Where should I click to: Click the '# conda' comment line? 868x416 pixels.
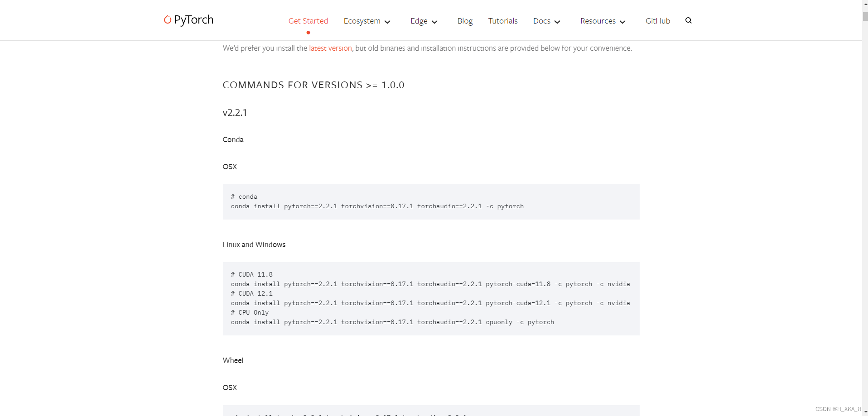pos(244,196)
